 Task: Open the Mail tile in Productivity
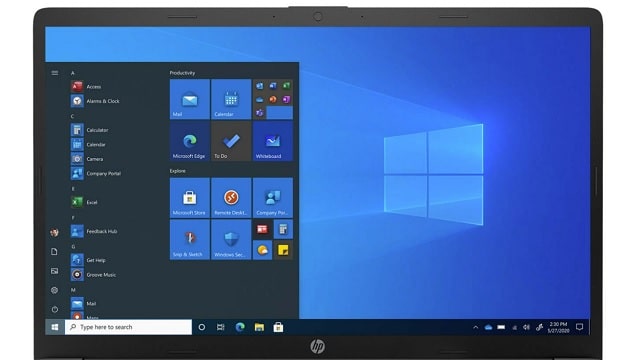(x=190, y=99)
